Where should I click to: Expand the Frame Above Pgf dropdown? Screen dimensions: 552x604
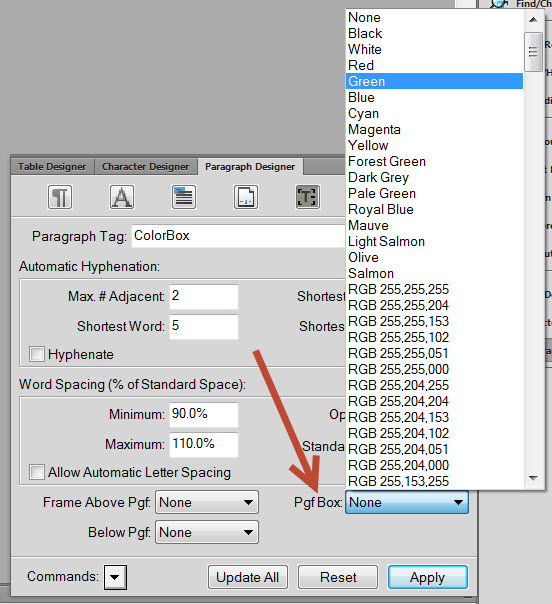207,502
